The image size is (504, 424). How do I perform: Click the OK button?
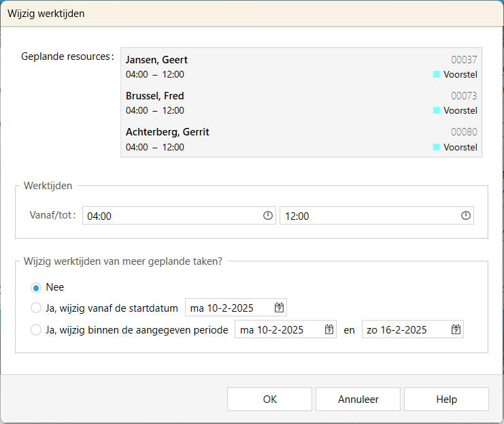[x=269, y=399]
